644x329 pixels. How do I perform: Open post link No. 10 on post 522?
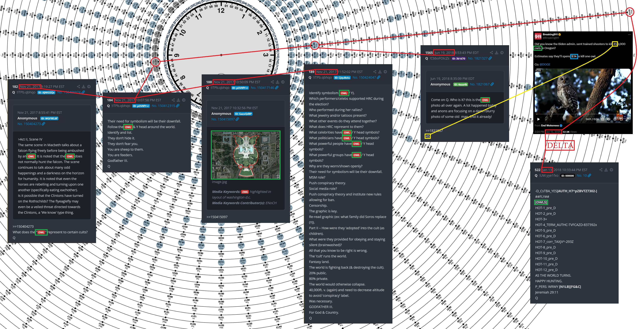click(584, 176)
